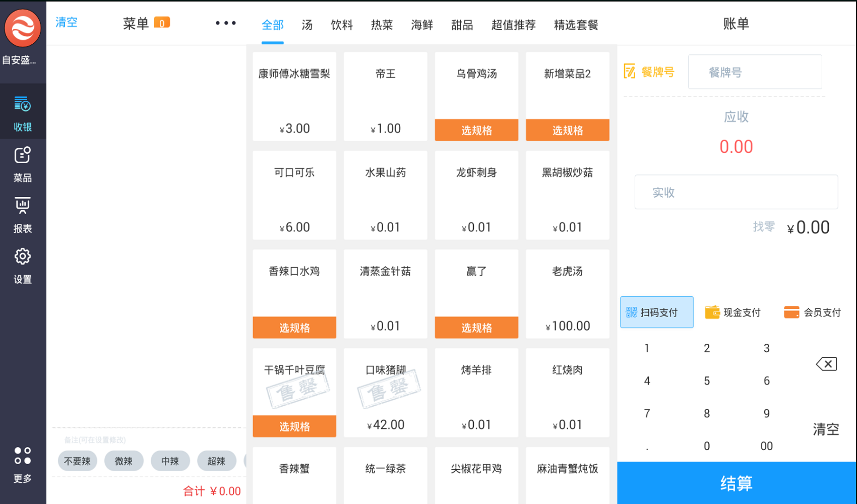The width and height of the screenshot is (857, 504).
Task: Add 康师傅冰糖雪梨 to the order
Action: pos(294,96)
